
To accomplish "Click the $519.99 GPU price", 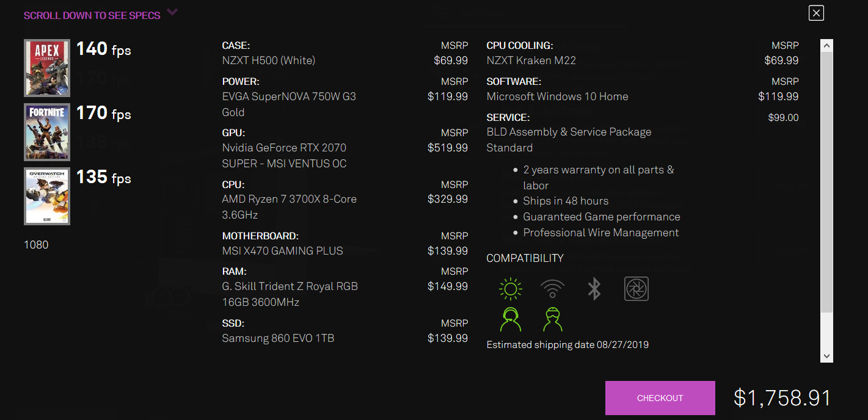I will [x=448, y=148].
